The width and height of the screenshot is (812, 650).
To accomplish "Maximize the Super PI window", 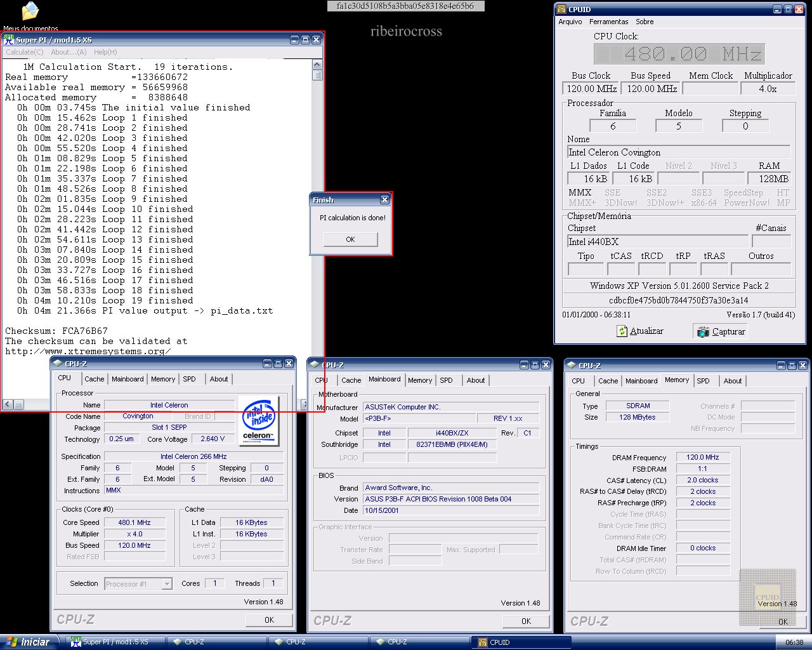I will tap(305, 39).
